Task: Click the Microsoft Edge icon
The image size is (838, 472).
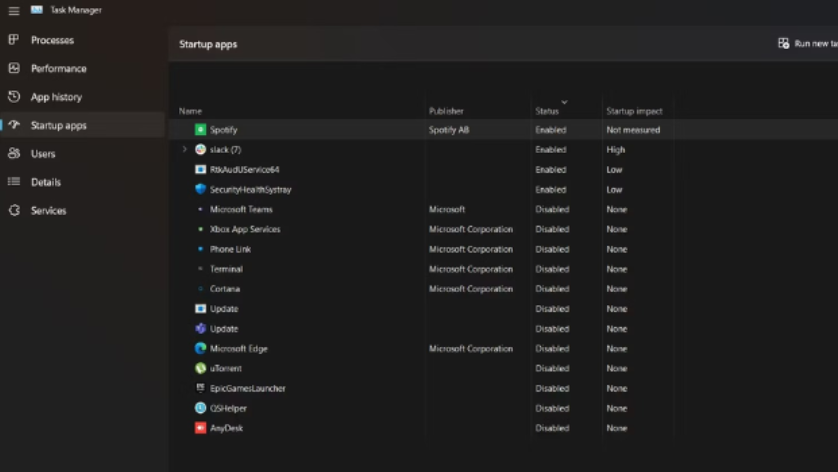Action: (x=200, y=348)
